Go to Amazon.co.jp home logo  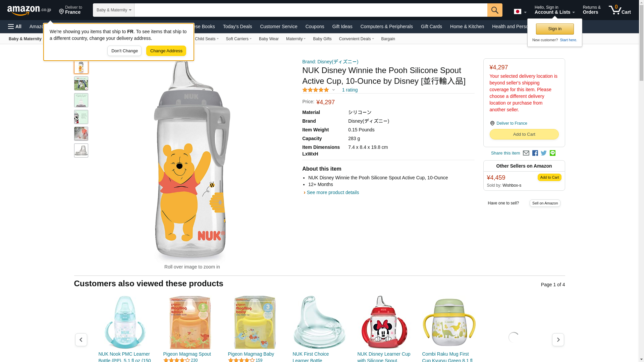(x=29, y=10)
